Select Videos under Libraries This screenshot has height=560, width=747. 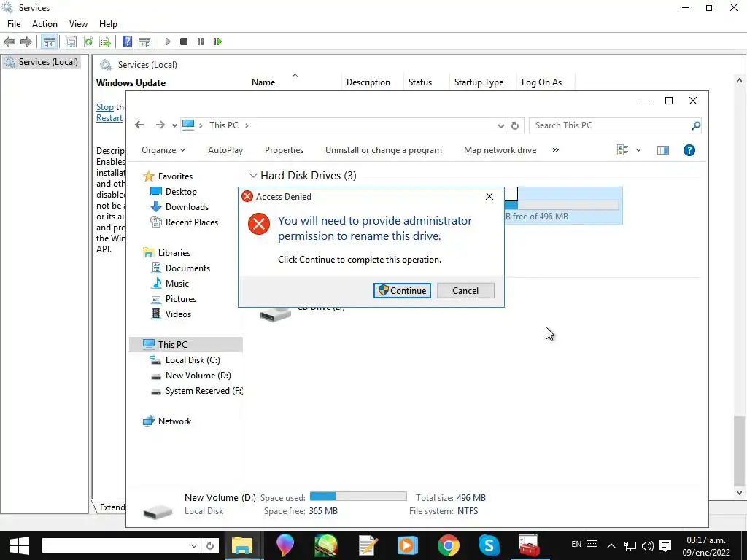171,314
